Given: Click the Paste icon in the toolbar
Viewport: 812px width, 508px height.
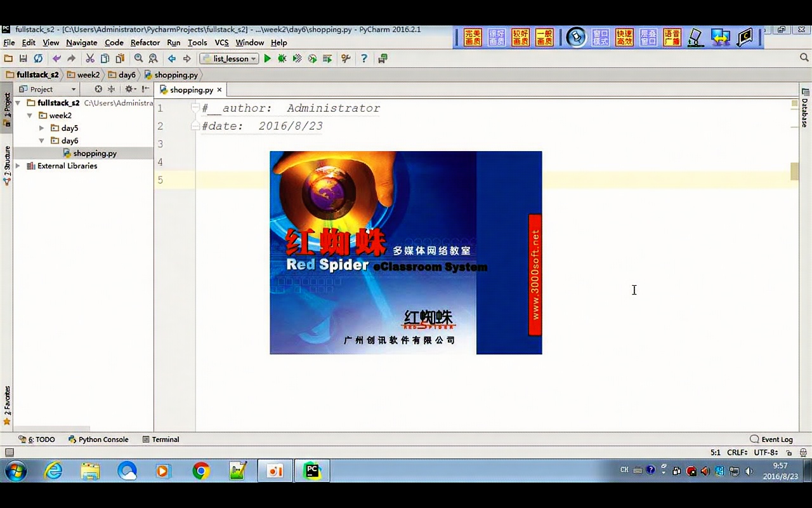Looking at the screenshot, I should (121, 58).
